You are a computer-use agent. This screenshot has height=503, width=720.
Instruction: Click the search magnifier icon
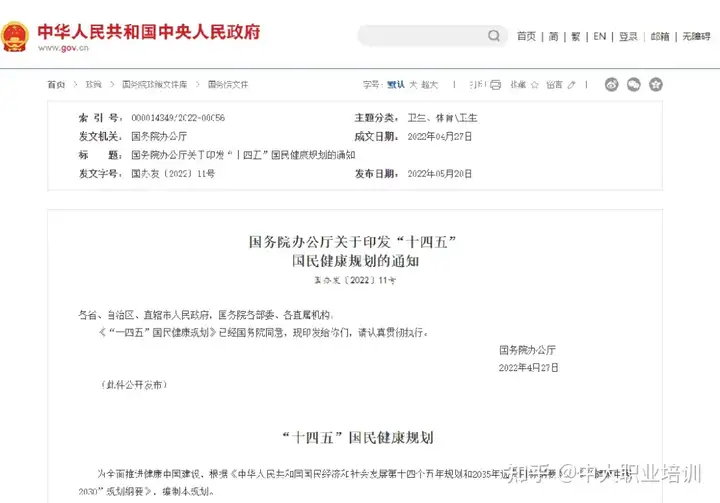(x=494, y=36)
